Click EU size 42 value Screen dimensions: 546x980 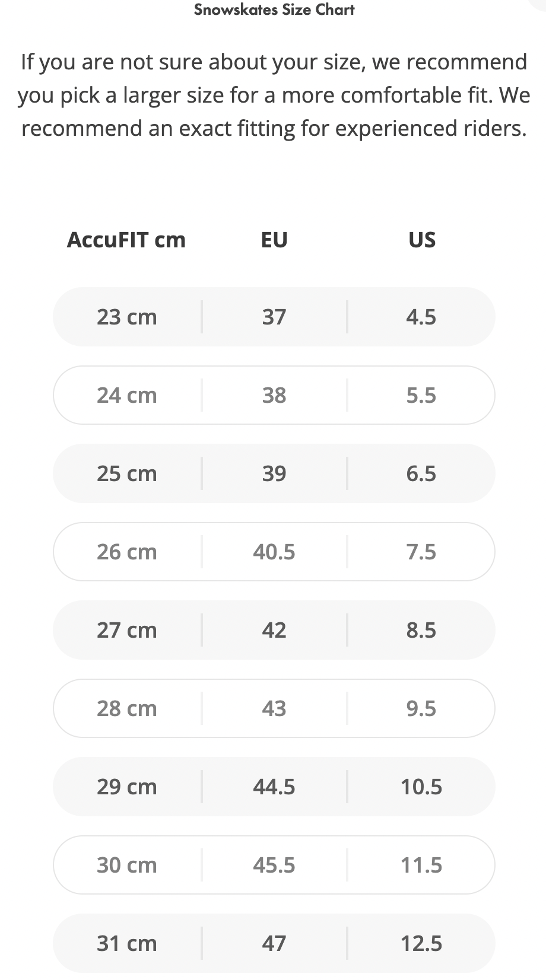[274, 630]
